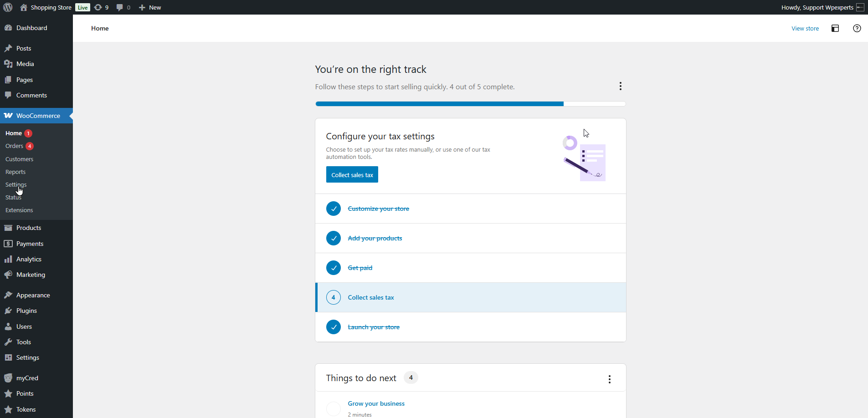
Task: Open WooCommerce Settings submenu item
Action: (x=16, y=184)
